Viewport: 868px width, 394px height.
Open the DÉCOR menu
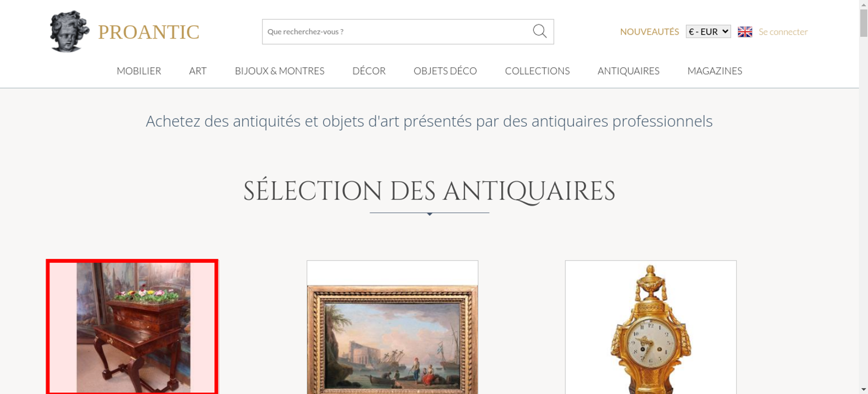click(369, 71)
